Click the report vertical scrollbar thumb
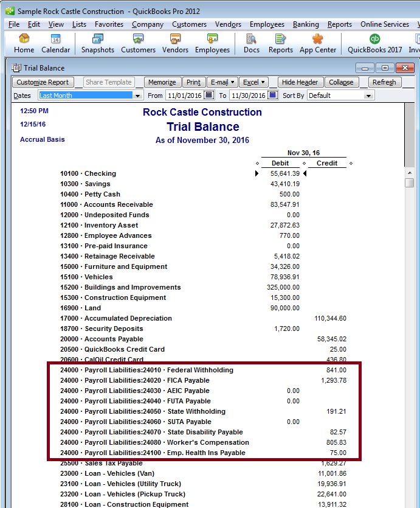Screen dimensions: 420x508 pos(409,183)
